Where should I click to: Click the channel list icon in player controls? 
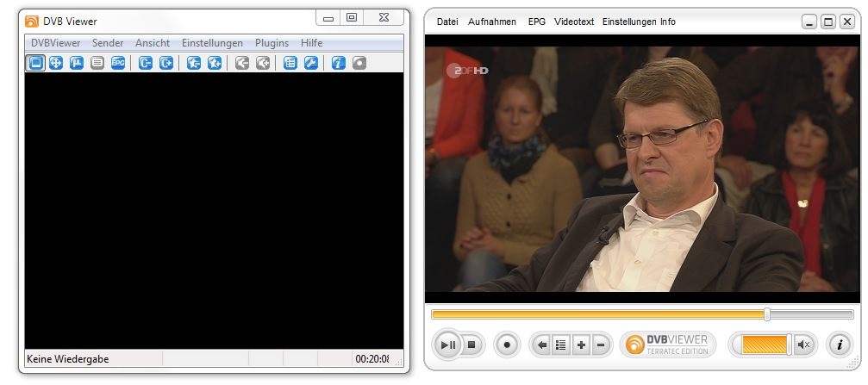[561, 345]
